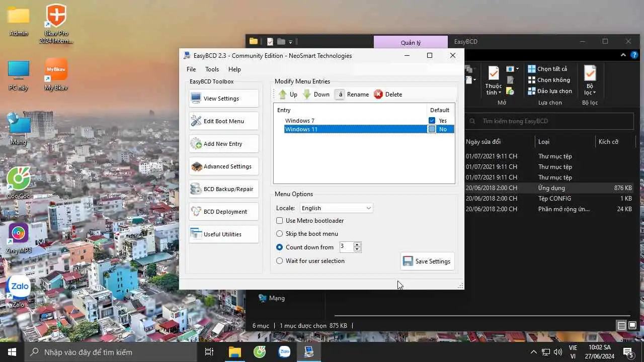Collapse the File Explorer ribbon with chevron
644x362 pixels.
(x=624, y=55)
